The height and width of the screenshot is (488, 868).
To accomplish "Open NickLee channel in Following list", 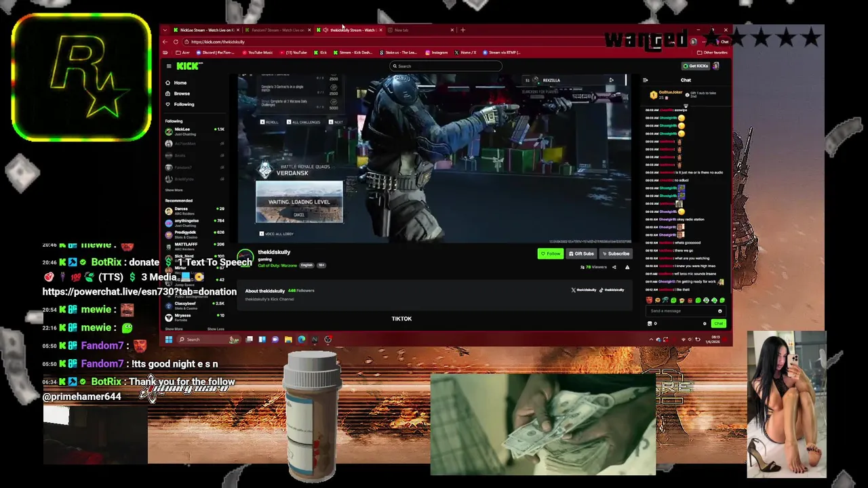I will coord(195,131).
